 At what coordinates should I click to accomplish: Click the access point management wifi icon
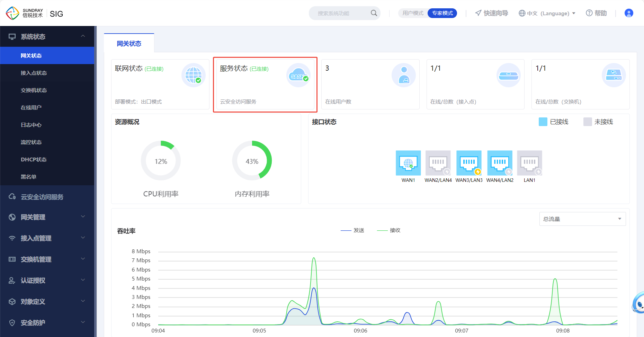(12, 238)
